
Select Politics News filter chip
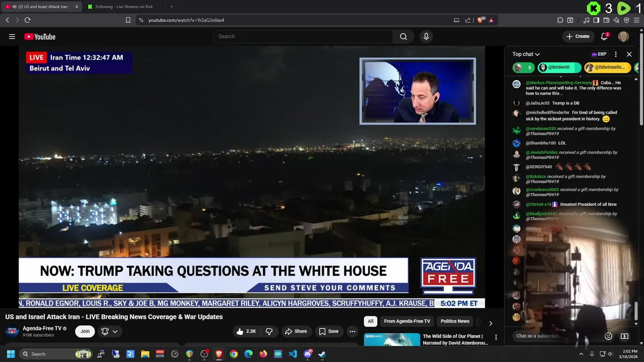(x=455, y=321)
